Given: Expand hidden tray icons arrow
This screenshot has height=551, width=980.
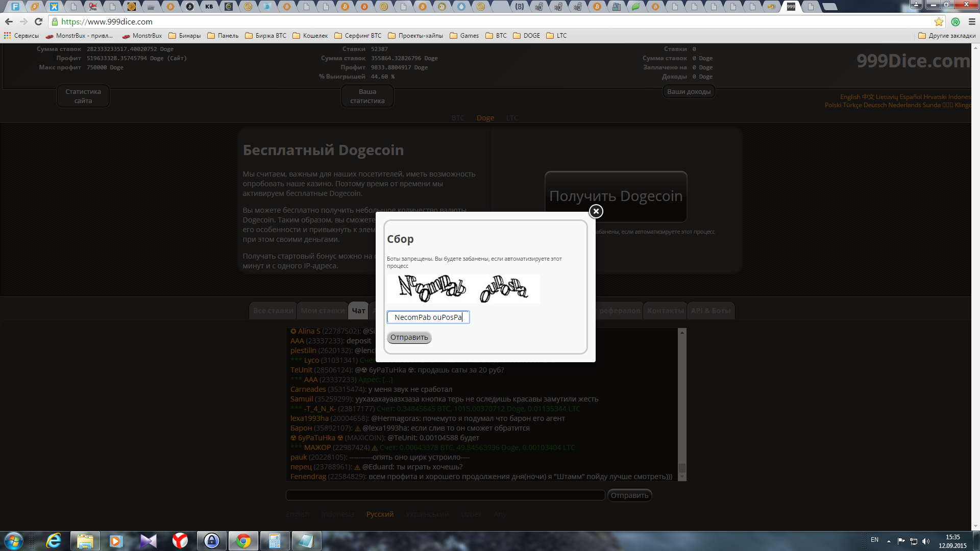Looking at the screenshot, I should [x=889, y=541].
